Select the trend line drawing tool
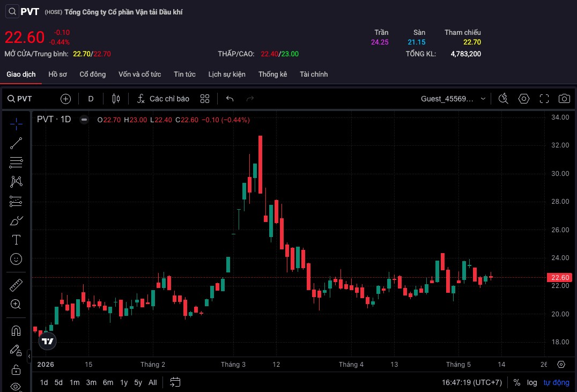The height and width of the screenshot is (392, 577). (x=16, y=143)
